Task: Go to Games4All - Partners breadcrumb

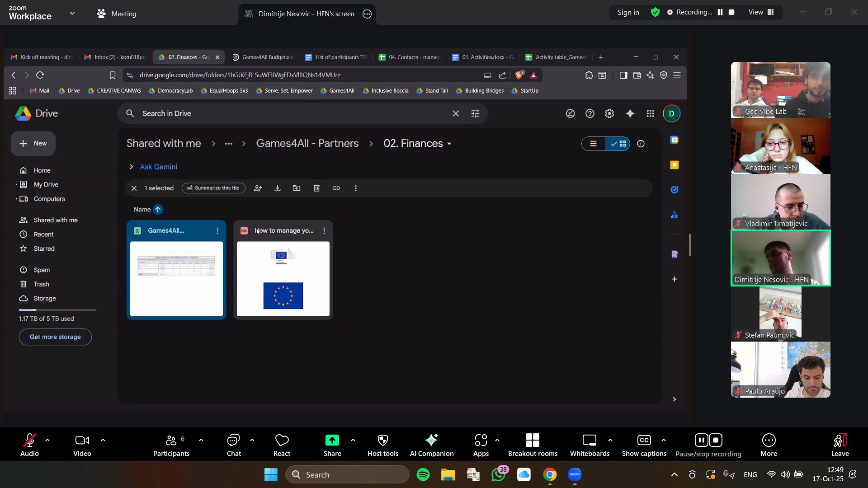Action: click(x=307, y=144)
